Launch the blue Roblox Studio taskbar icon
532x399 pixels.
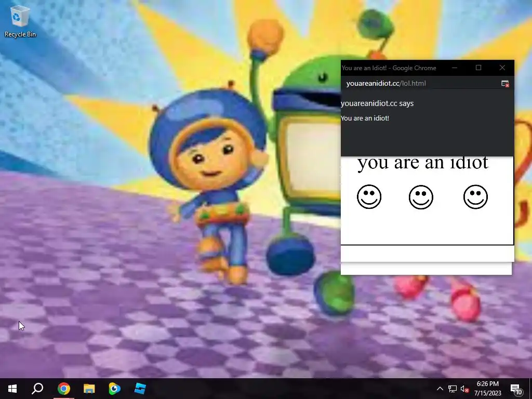click(140, 389)
